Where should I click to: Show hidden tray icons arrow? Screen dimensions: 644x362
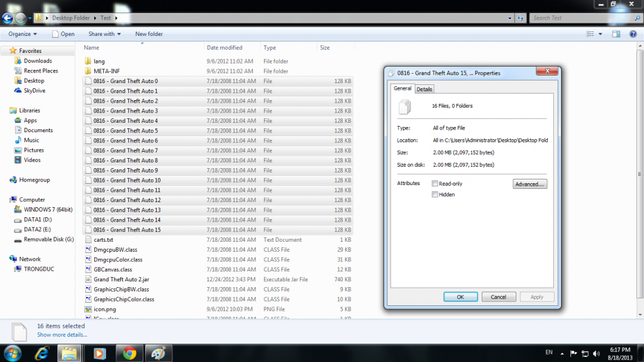[562, 353]
